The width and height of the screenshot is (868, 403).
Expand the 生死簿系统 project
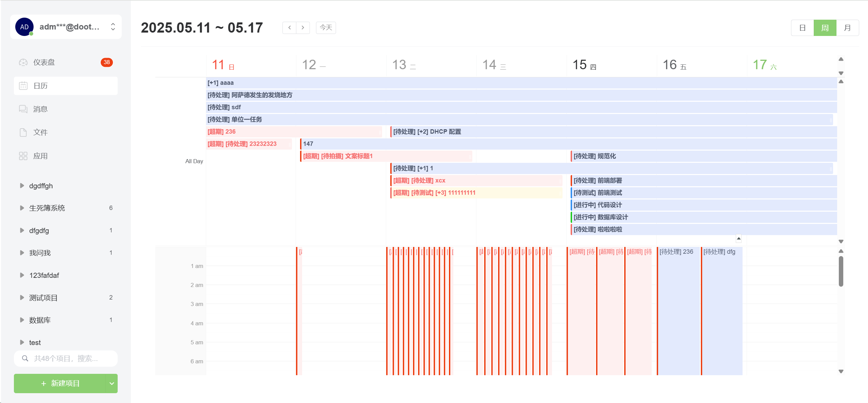tap(22, 208)
